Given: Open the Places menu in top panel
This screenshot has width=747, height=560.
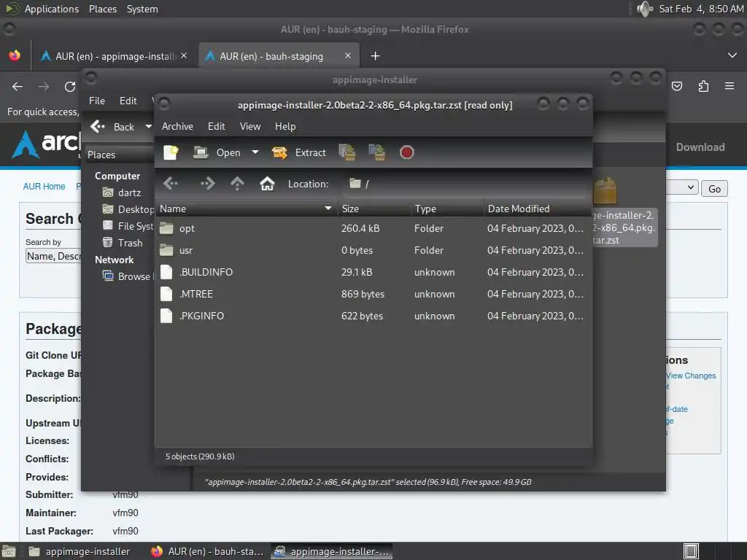Looking at the screenshot, I should point(102,9).
